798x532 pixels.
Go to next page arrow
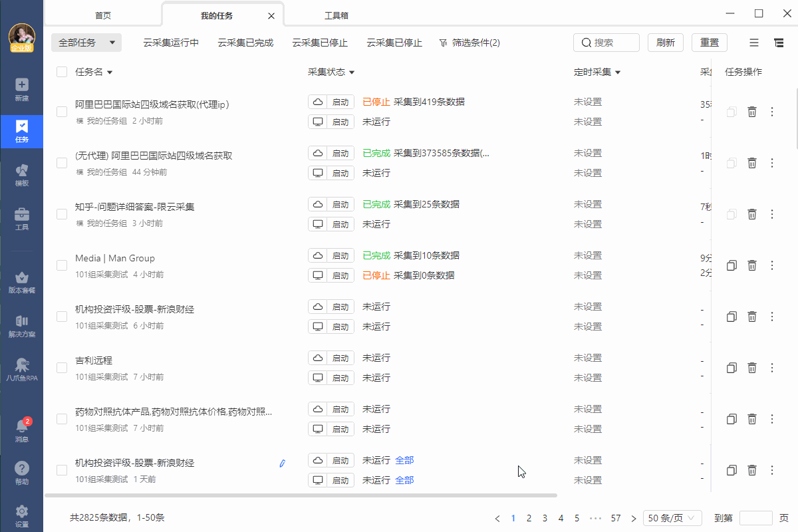click(x=634, y=518)
